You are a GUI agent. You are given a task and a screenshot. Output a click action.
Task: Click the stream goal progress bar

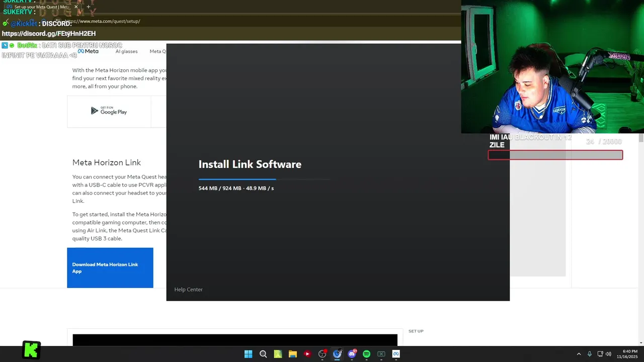(x=555, y=155)
